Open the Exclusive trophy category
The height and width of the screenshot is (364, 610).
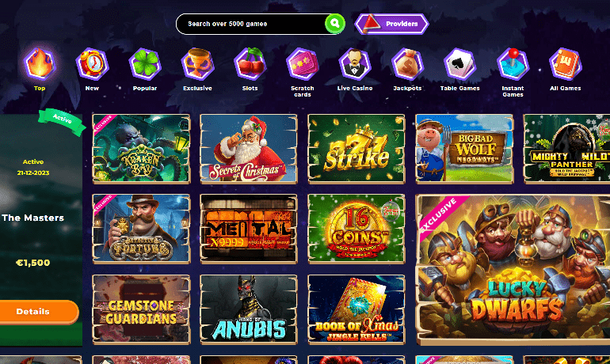(197, 64)
